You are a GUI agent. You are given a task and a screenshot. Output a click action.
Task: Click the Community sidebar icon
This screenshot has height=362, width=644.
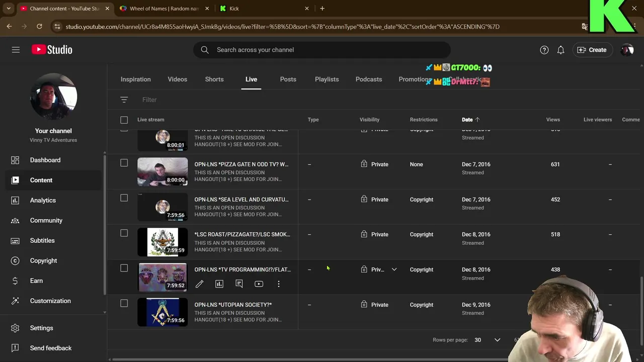point(15,220)
